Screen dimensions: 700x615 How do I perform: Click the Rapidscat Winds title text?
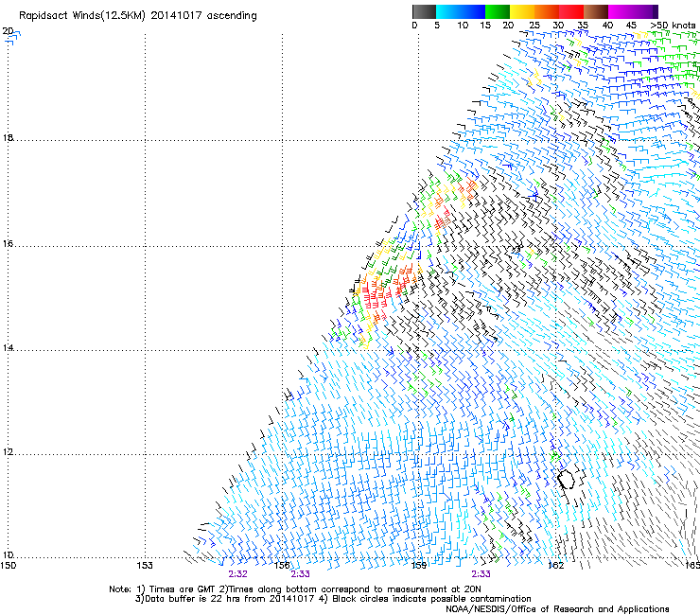pos(137,15)
